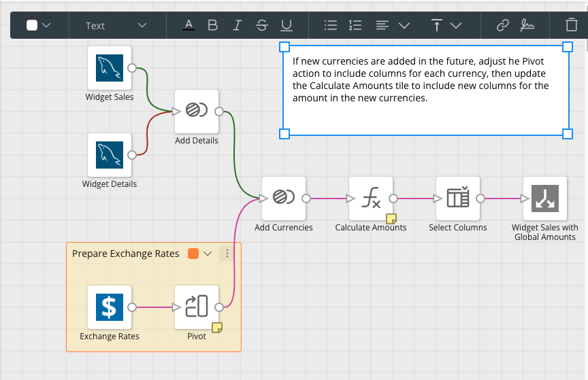Apply bulleted list formatting

330,25
